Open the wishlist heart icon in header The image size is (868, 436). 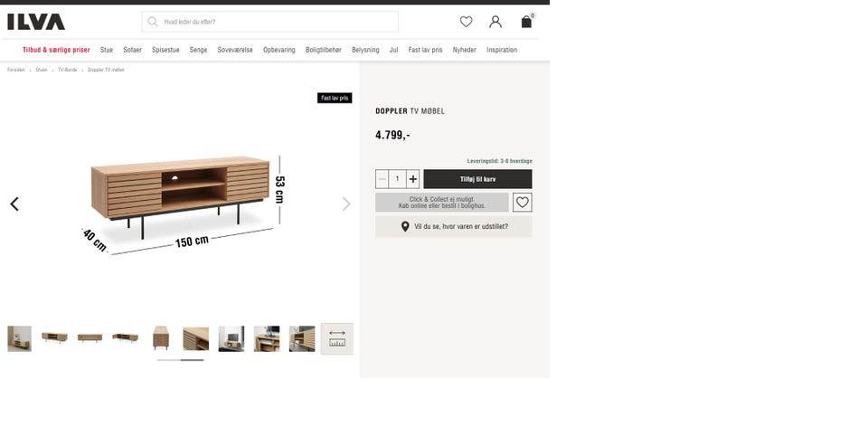467,22
